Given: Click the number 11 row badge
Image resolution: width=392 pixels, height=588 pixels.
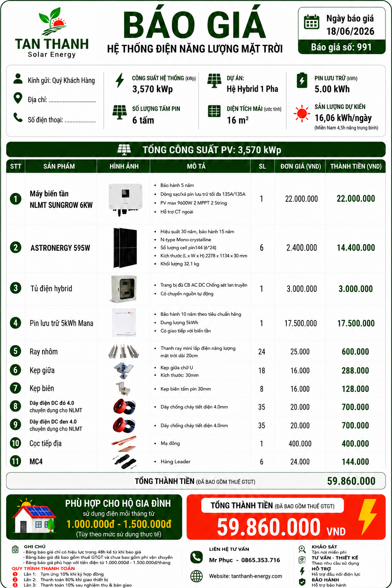Looking at the screenshot, I should coord(15,461).
